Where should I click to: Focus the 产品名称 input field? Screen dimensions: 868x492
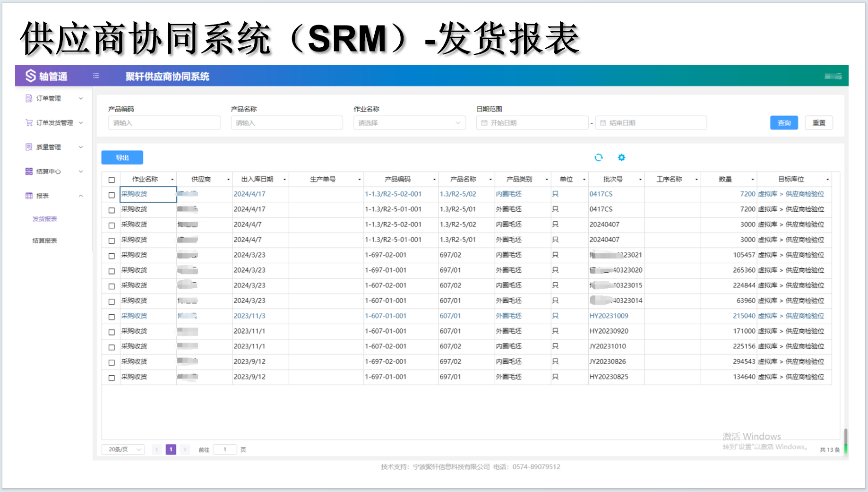click(287, 123)
